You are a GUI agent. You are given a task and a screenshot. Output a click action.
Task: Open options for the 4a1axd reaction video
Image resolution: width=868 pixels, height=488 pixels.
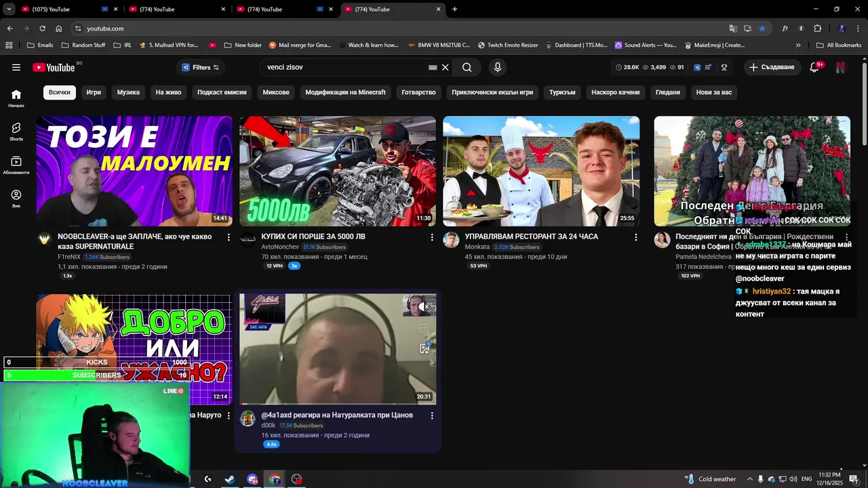coord(432,415)
